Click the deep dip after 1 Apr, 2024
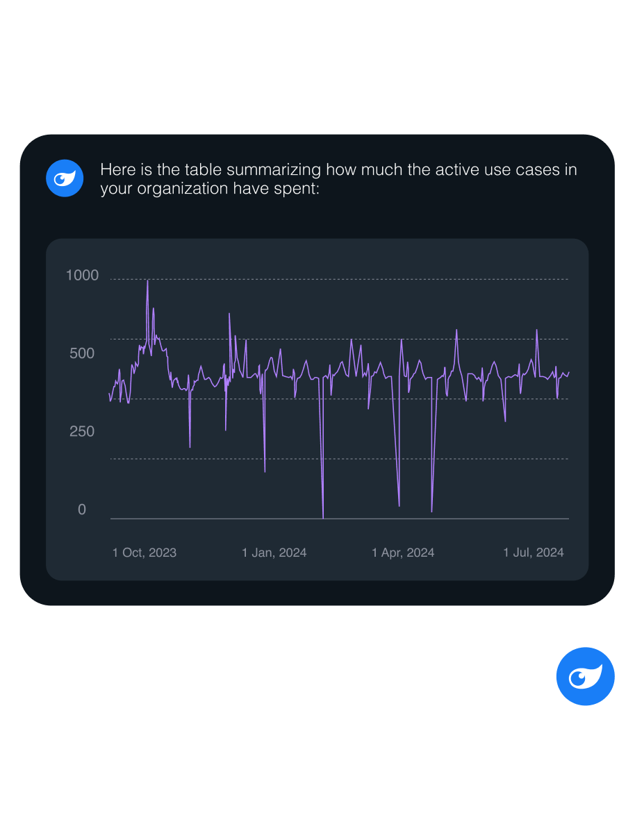The image size is (635, 840). (431, 512)
